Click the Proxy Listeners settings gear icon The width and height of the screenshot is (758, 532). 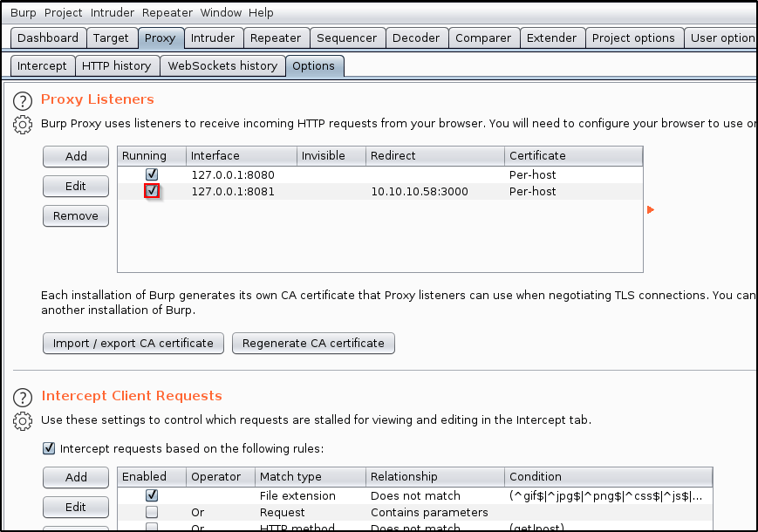tap(23, 125)
